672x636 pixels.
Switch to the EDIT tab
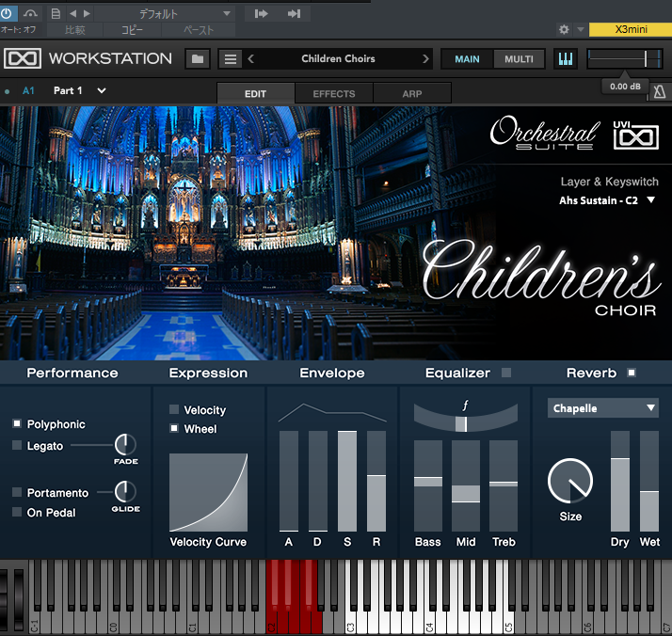point(255,93)
